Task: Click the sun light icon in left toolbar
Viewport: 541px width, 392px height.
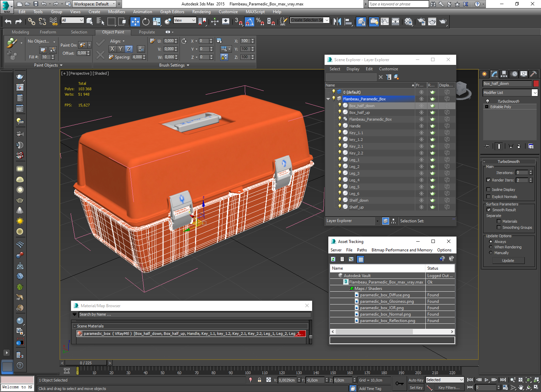Action: coord(20,221)
